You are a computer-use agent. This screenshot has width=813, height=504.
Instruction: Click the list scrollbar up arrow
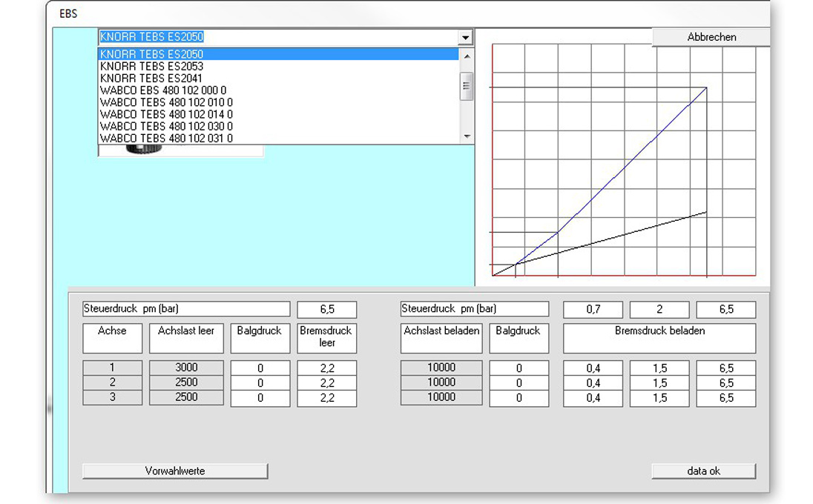point(467,56)
